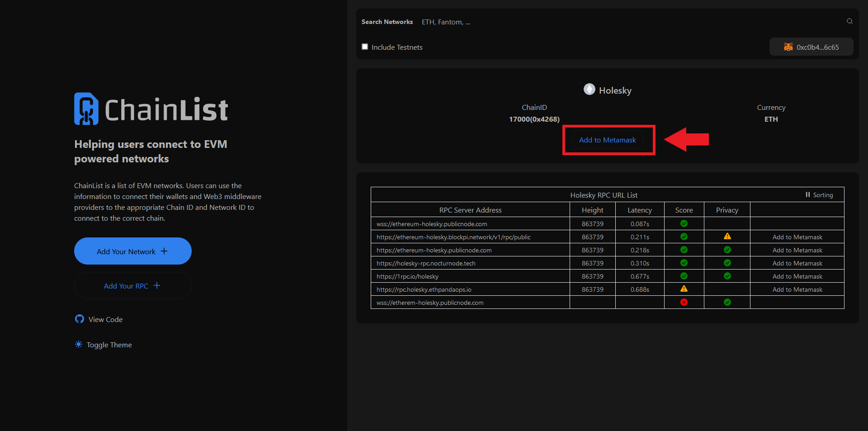Toggle Theme between dark and light
868x431 pixels.
click(109, 345)
